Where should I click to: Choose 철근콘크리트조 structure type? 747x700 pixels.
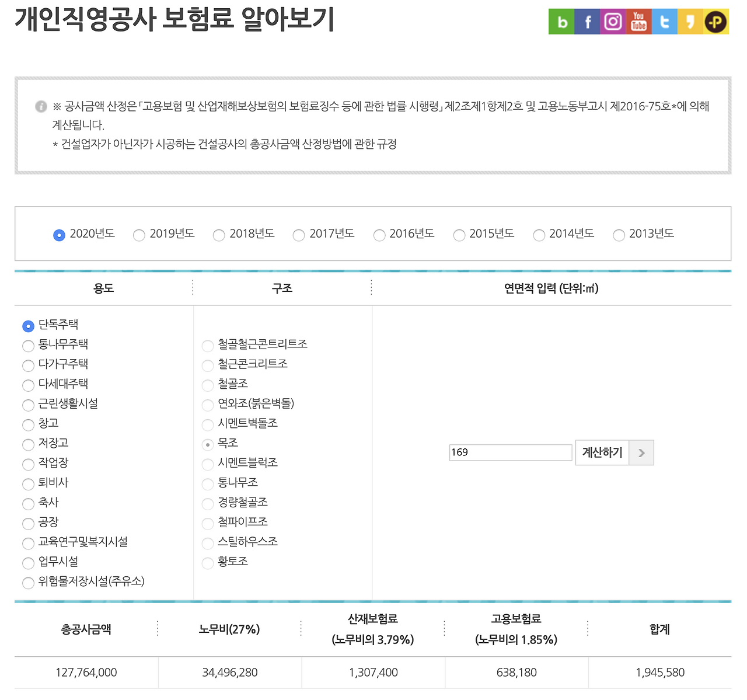(207, 365)
